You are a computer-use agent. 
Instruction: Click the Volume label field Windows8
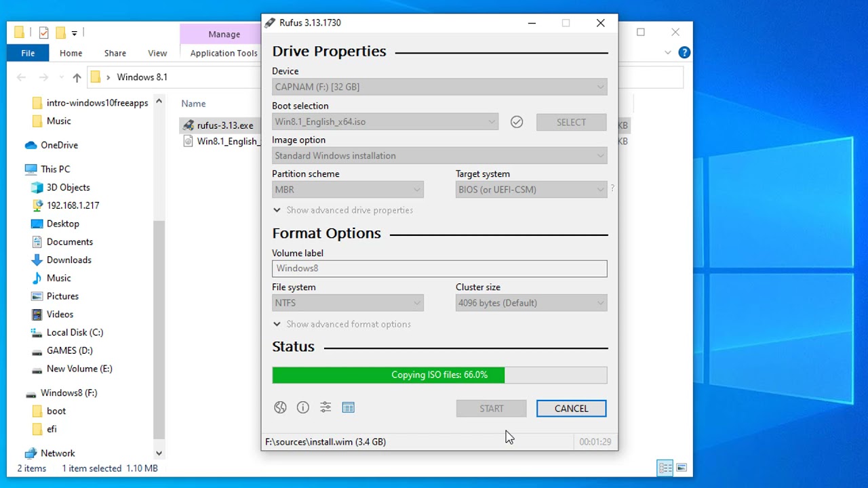pos(439,268)
